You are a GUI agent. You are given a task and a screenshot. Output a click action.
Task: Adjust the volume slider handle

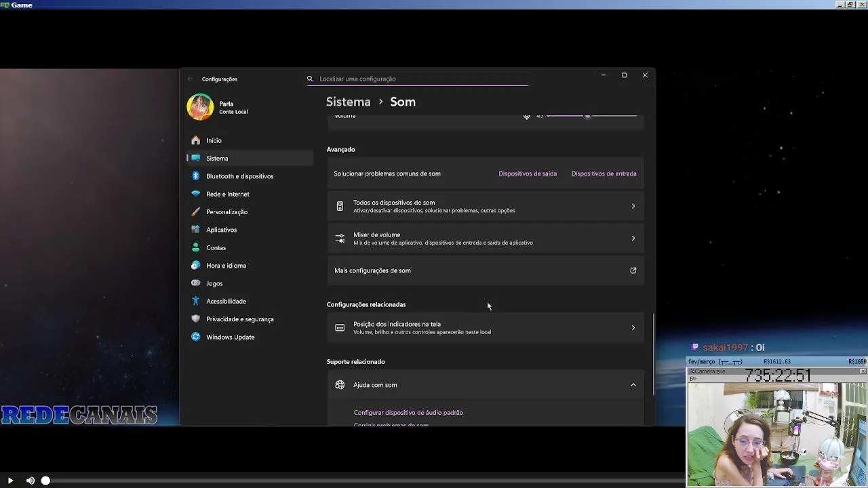[x=587, y=116]
